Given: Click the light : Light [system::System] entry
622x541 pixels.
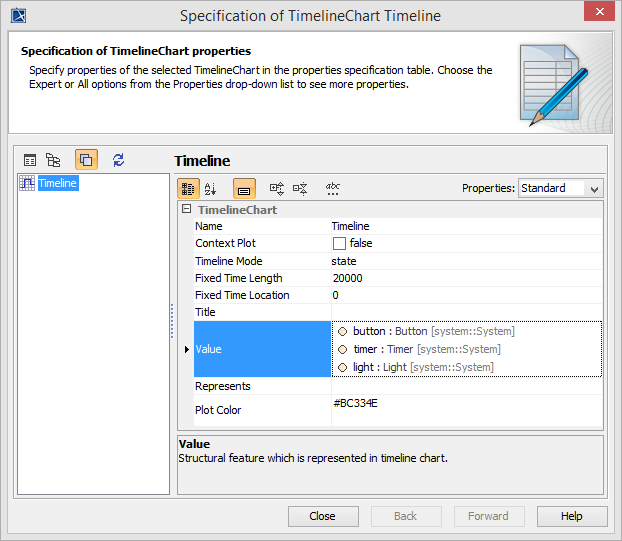Looking at the screenshot, I should (423, 367).
